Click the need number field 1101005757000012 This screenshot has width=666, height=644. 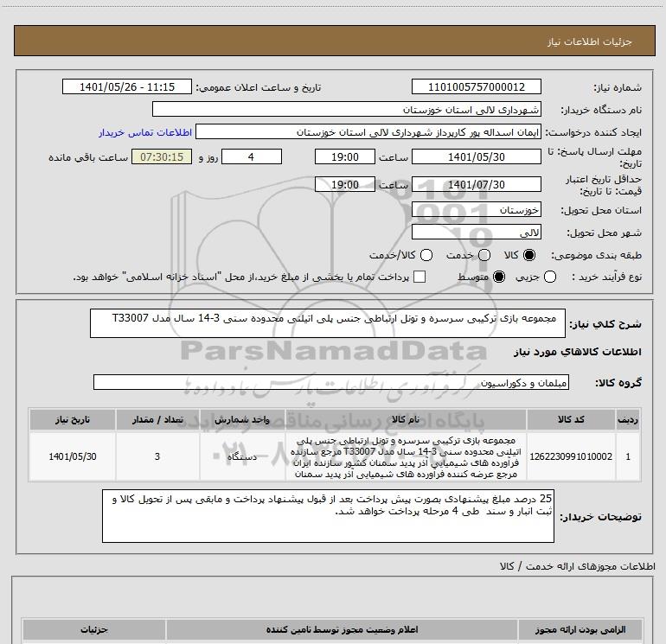(476, 86)
